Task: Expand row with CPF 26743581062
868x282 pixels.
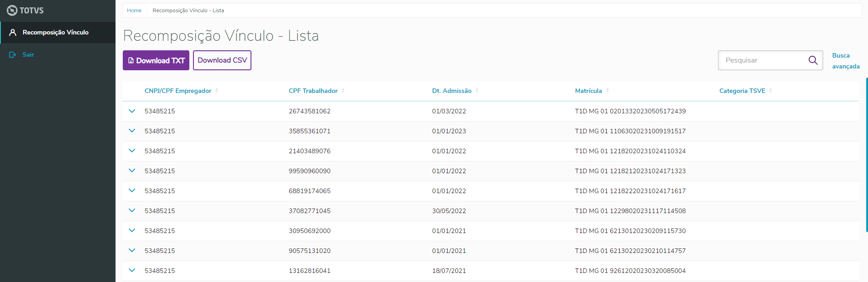Action: pyautogui.click(x=132, y=111)
